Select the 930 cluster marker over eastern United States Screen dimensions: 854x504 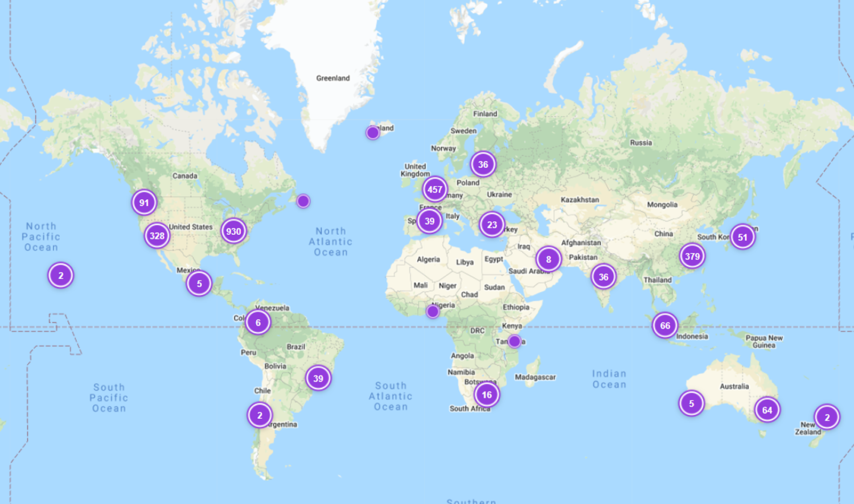(233, 231)
